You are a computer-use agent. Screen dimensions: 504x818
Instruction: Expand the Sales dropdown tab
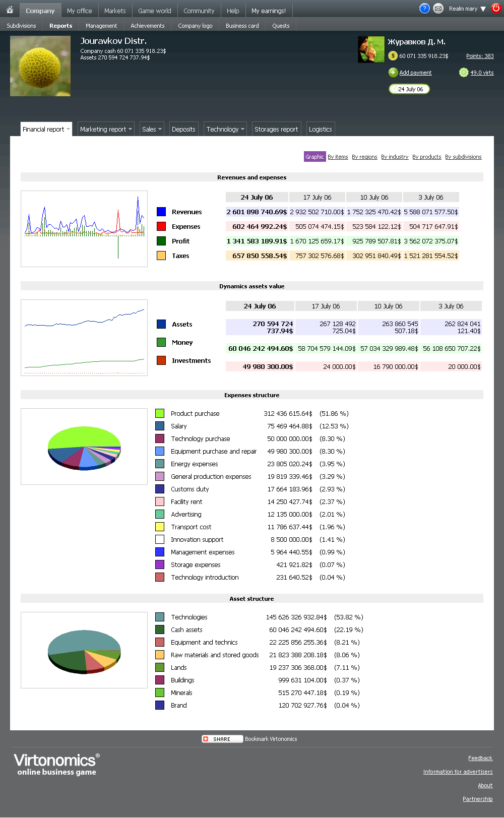click(152, 129)
